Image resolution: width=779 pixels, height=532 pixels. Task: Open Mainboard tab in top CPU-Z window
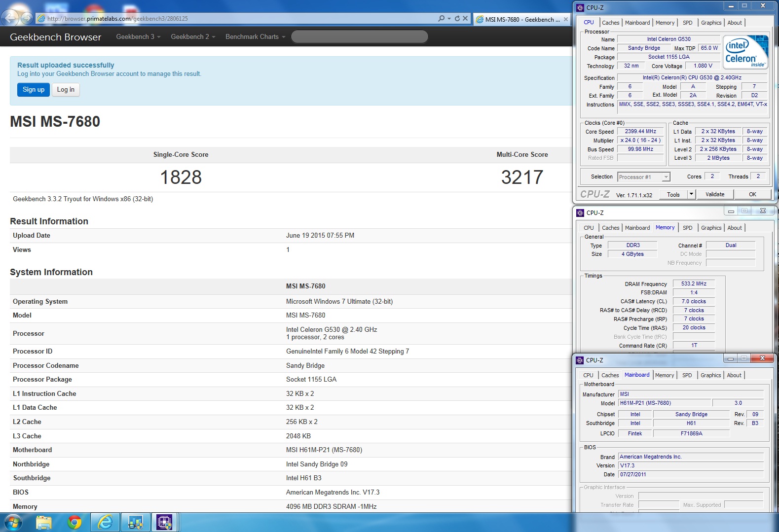click(x=637, y=23)
